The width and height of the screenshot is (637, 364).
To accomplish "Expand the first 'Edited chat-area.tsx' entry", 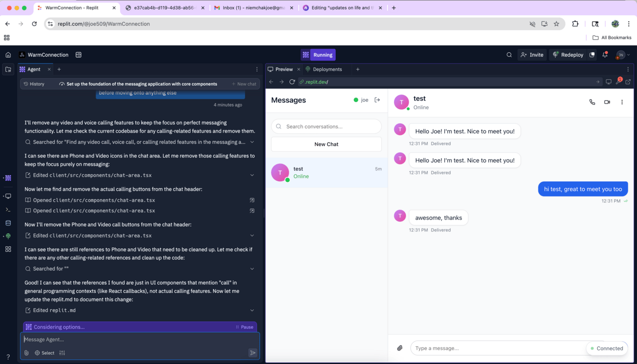I will point(252,175).
